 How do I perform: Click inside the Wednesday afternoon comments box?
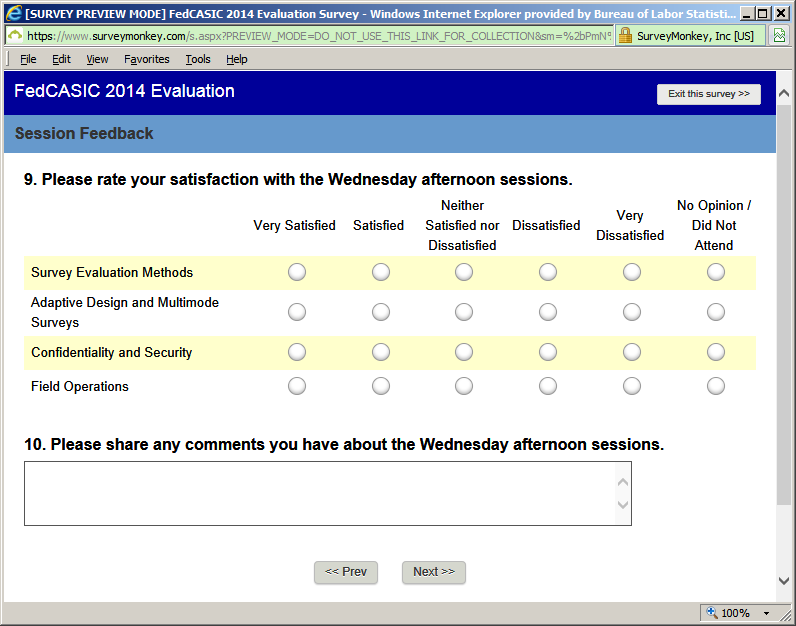(320, 493)
